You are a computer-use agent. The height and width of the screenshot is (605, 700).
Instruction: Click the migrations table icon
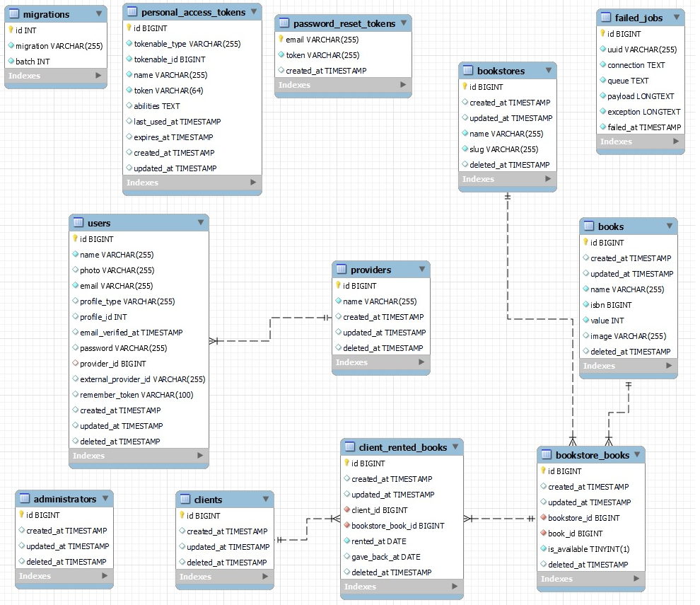click(x=14, y=14)
